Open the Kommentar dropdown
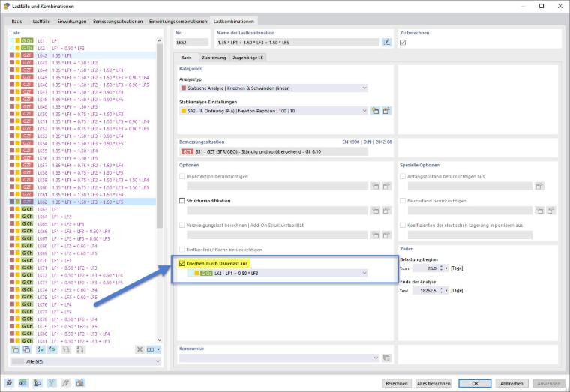 coord(279,358)
